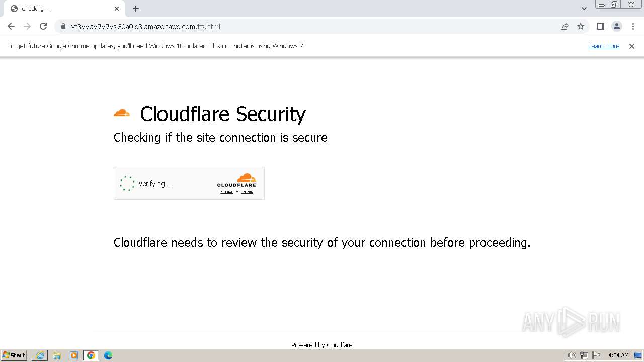Open Cloudflare Terms link

(247, 191)
